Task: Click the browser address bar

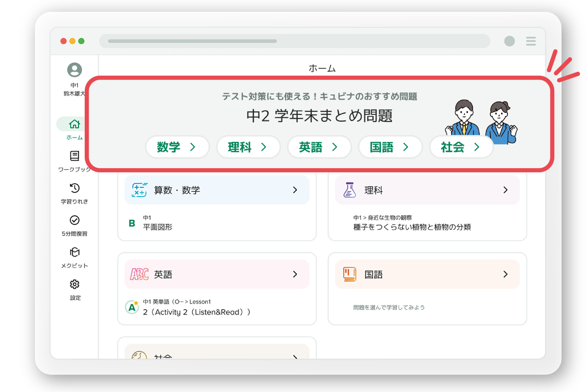Action: click(x=294, y=41)
